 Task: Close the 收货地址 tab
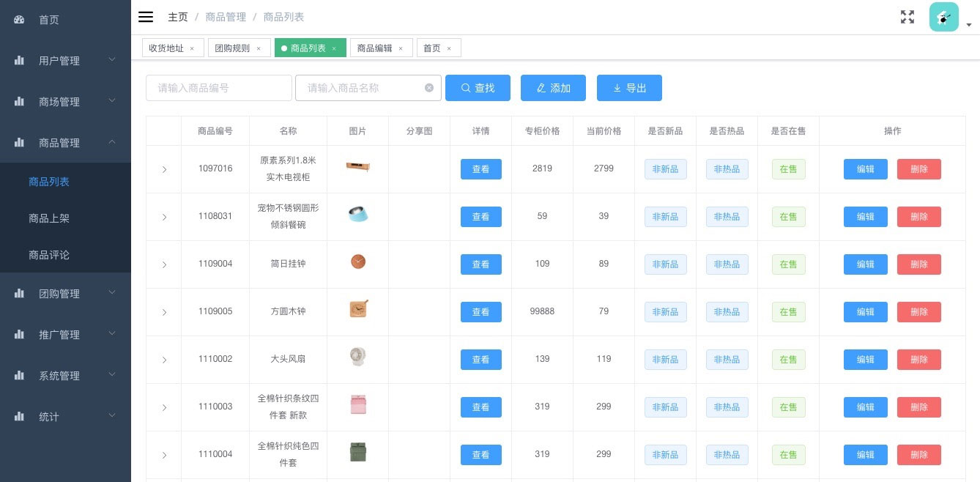coord(192,48)
